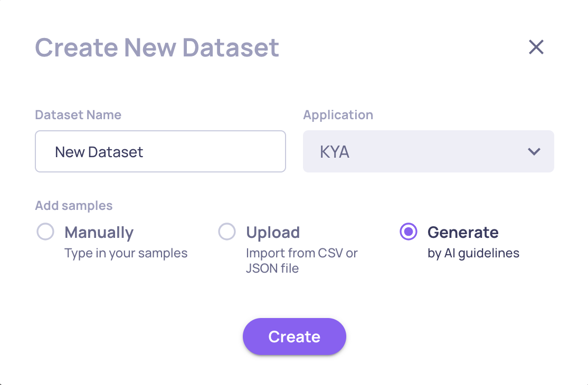The width and height of the screenshot is (588, 385).
Task: Close the Create New Dataset dialog
Action: 536,47
